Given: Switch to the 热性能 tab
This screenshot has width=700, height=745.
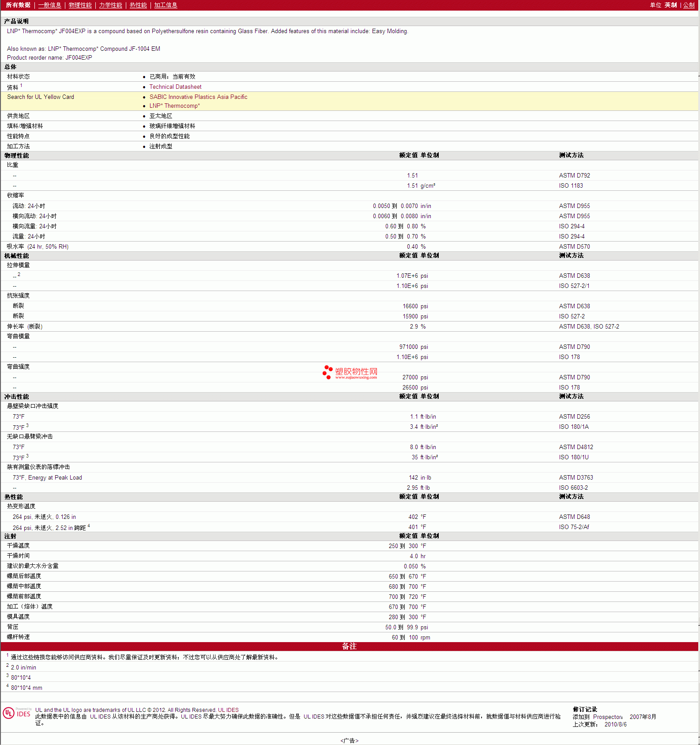Looking at the screenshot, I should coord(138,5).
